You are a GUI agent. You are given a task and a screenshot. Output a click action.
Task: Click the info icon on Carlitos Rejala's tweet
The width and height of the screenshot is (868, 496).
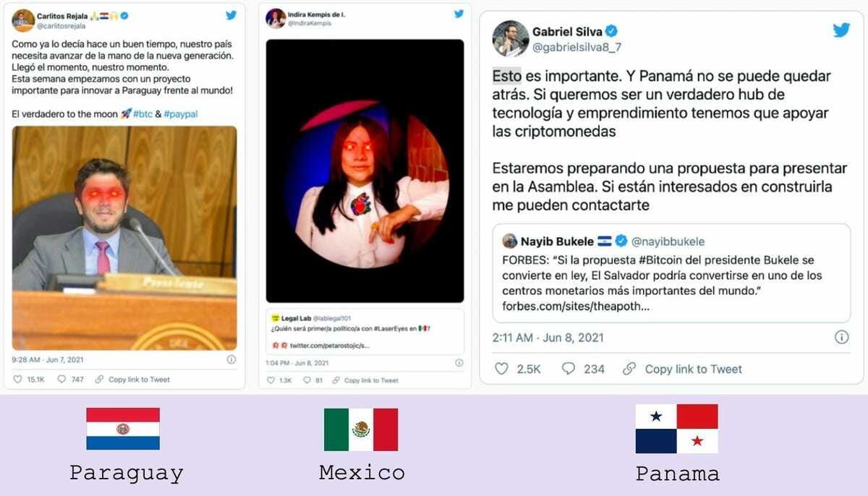(x=231, y=359)
